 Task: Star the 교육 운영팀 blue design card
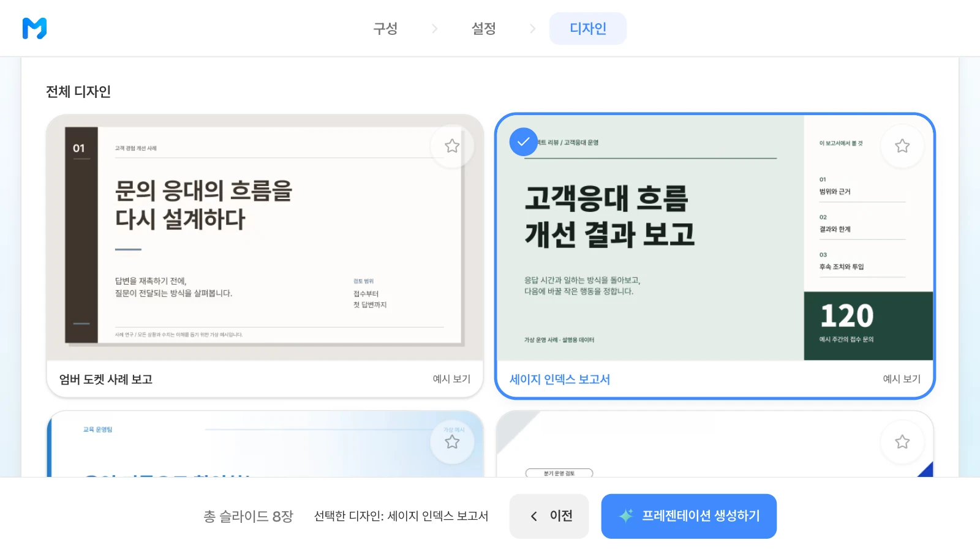tap(452, 441)
